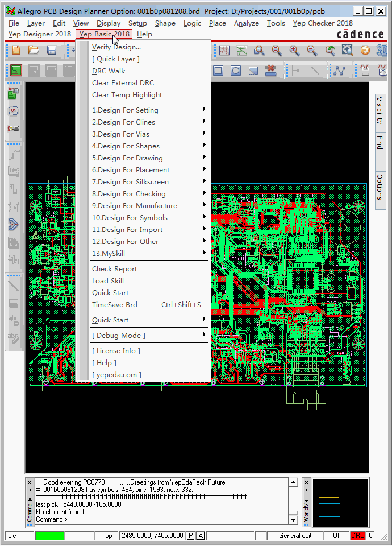Choose the Load Skill entry
The height and width of the screenshot is (546, 392).
click(x=149, y=280)
